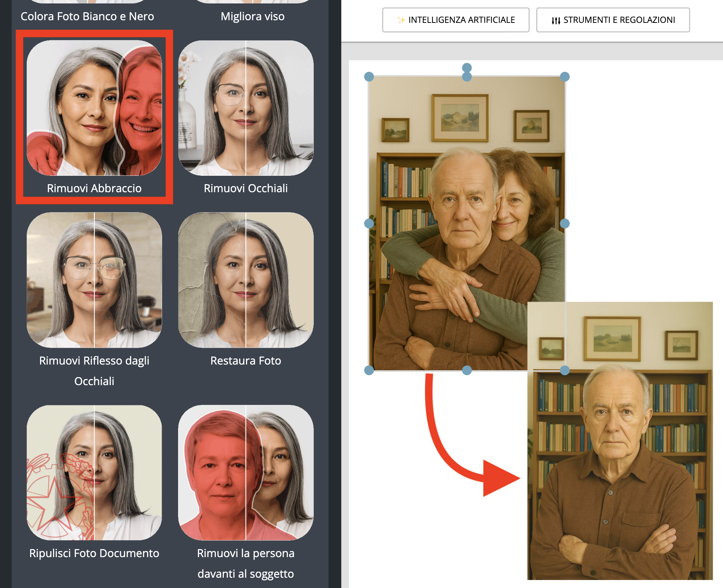Image resolution: width=723 pixels, height=588 pixels.
Task: Click the Rimuovi Abbraccio label text
Action: (x=94, y=188)
